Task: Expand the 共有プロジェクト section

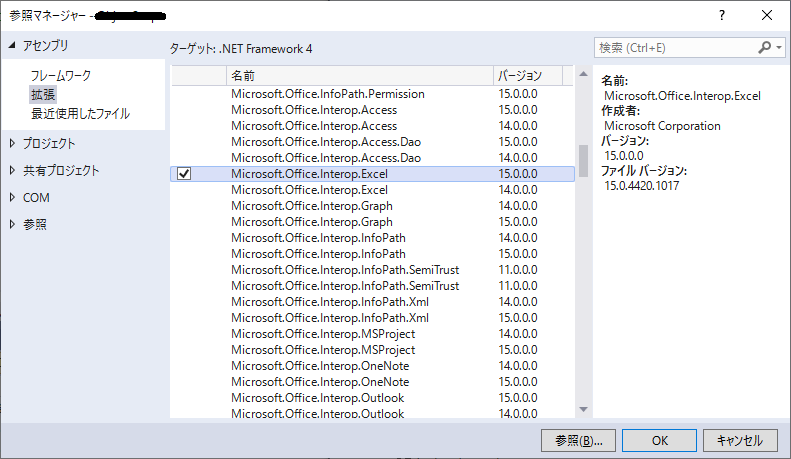Action: coord(13,170)
